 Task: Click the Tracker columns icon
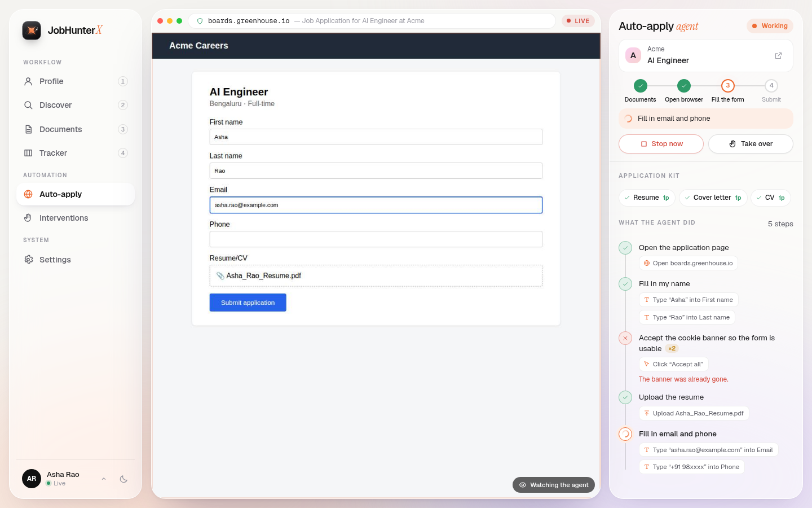point(28,153)
